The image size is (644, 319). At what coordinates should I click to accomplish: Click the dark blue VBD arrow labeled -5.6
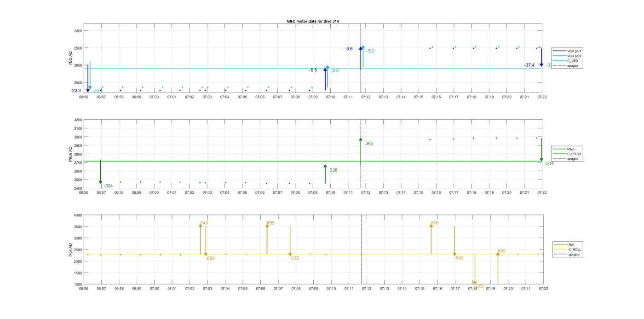361,58
